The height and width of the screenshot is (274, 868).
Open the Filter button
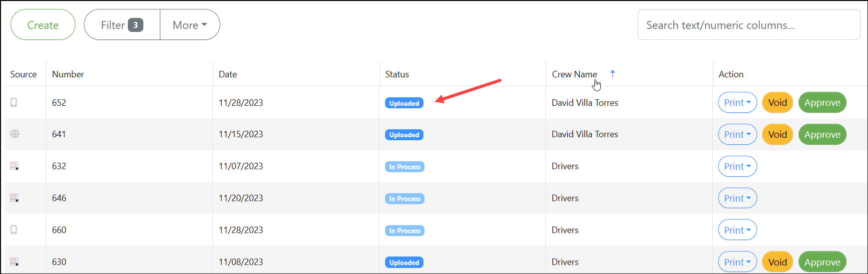(x=122, y=24)
